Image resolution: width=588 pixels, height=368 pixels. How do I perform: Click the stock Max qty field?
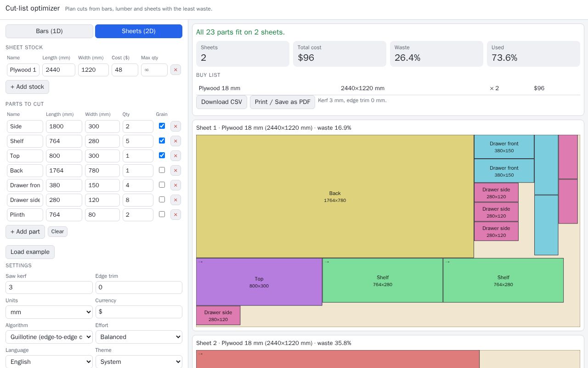154,70
